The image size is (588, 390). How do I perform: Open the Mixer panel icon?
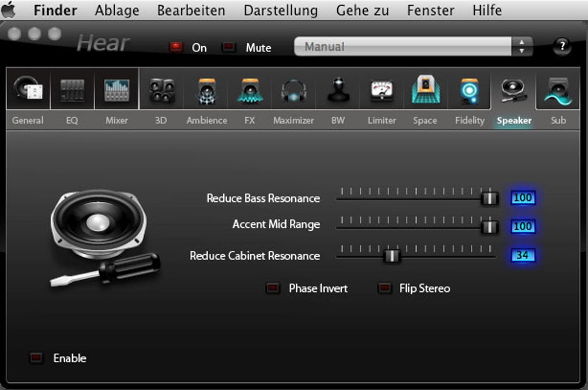(x=116, y=89)
